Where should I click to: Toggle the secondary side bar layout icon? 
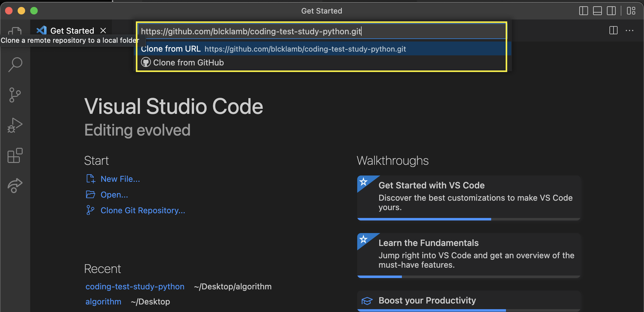click(611, 11)
